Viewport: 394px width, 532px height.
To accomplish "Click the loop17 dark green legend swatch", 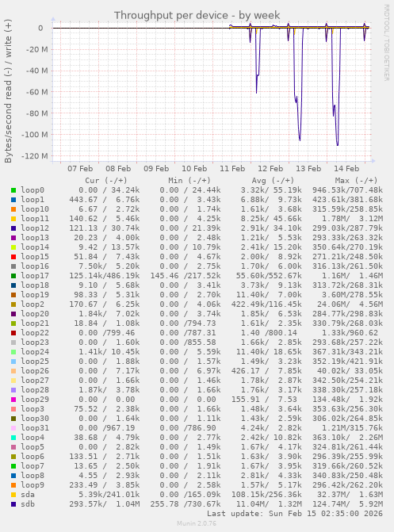I will (x=13, y=276).
